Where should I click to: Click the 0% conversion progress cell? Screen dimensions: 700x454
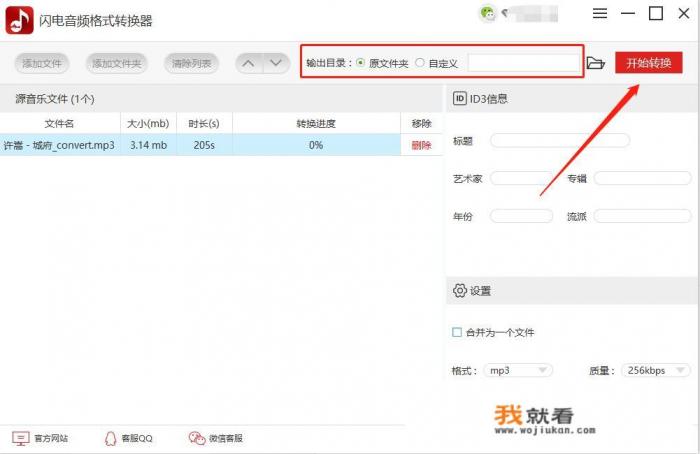[x=316, y=145]
